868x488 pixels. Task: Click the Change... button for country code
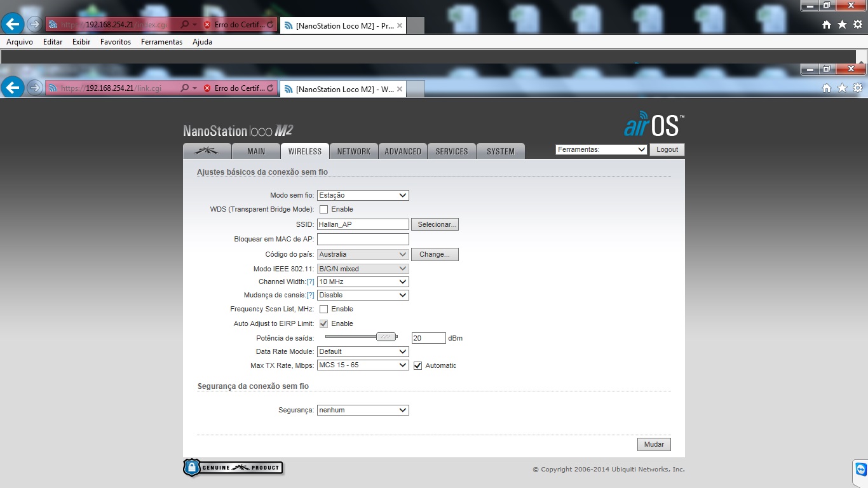(x=435, y=254)
